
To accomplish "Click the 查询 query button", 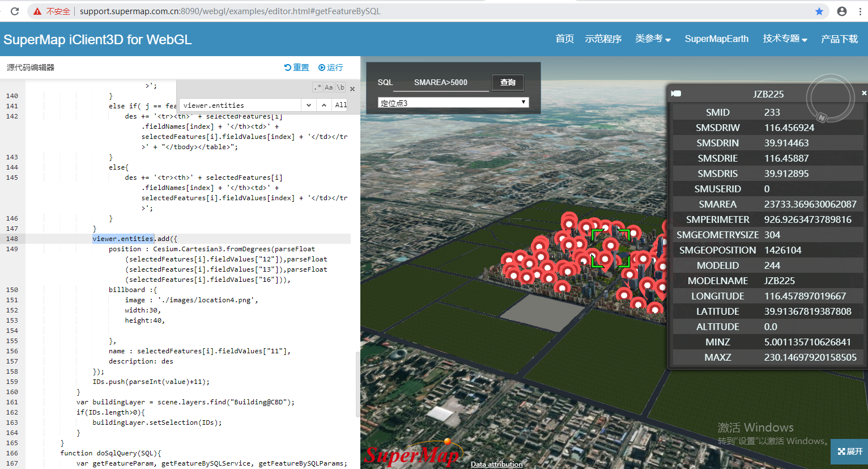I will pyautogui.click(x=508, y=82).
